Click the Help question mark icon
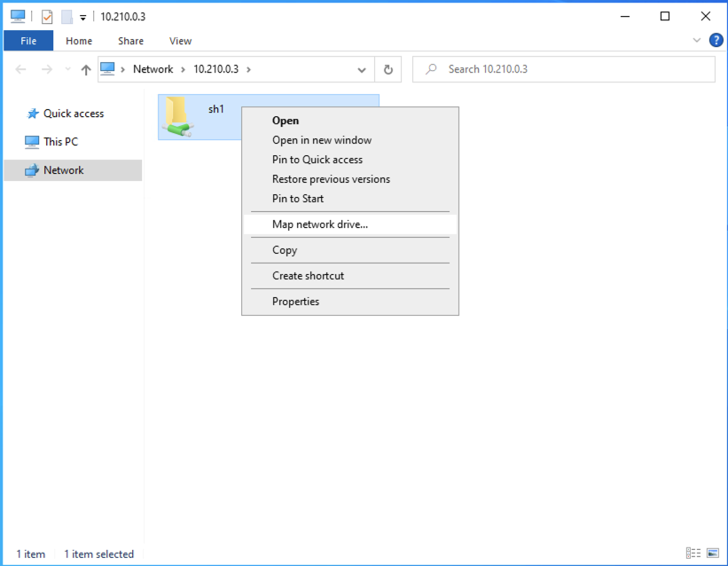The image size is (728, 566). pos(716,41)
